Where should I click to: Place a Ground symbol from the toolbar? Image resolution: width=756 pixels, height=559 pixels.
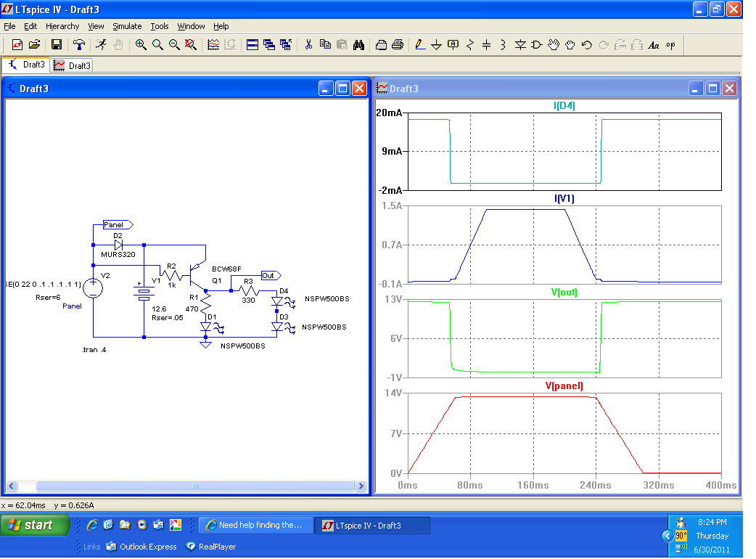436,45
